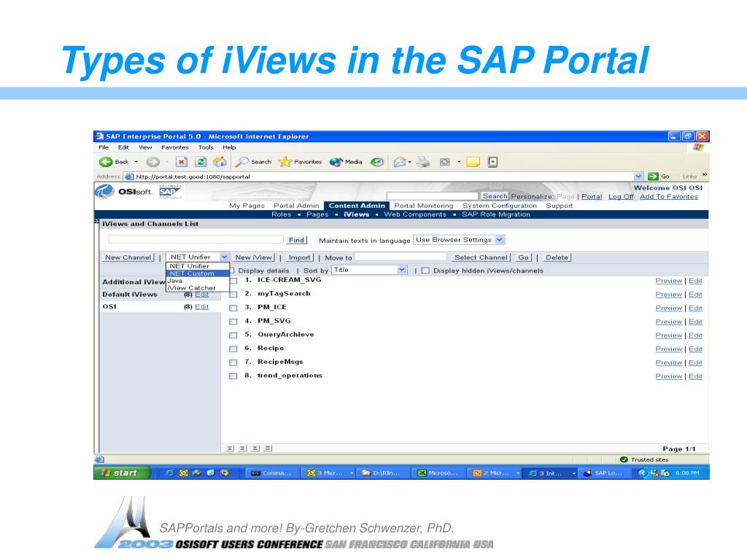Click the portal Search input field
The image size is (747, 560).
tap(432, 196)
